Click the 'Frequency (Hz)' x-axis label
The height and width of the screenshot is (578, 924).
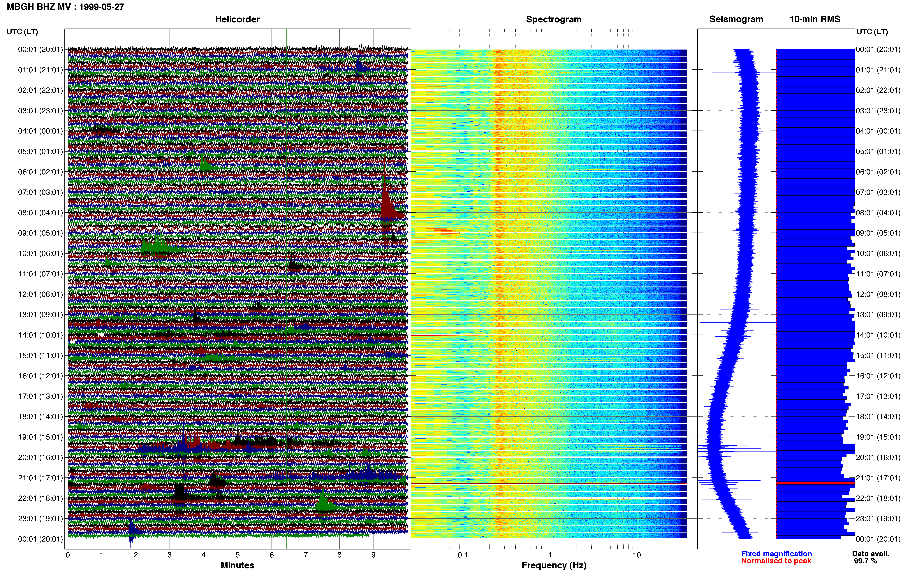tap(554, 565)
